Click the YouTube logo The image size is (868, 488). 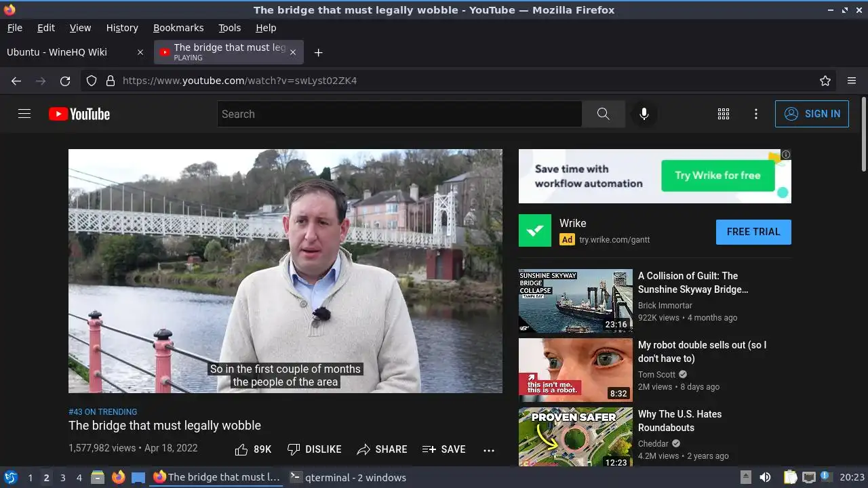pos(79,114)
